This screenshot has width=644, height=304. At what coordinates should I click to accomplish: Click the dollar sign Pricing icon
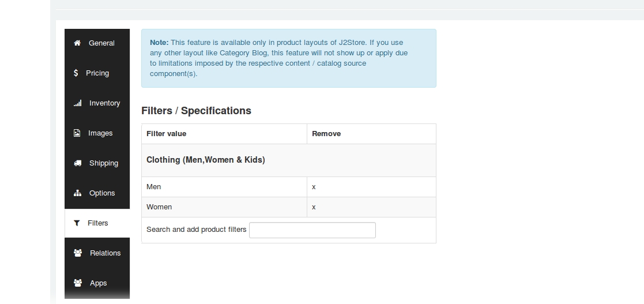click(76, 73)
